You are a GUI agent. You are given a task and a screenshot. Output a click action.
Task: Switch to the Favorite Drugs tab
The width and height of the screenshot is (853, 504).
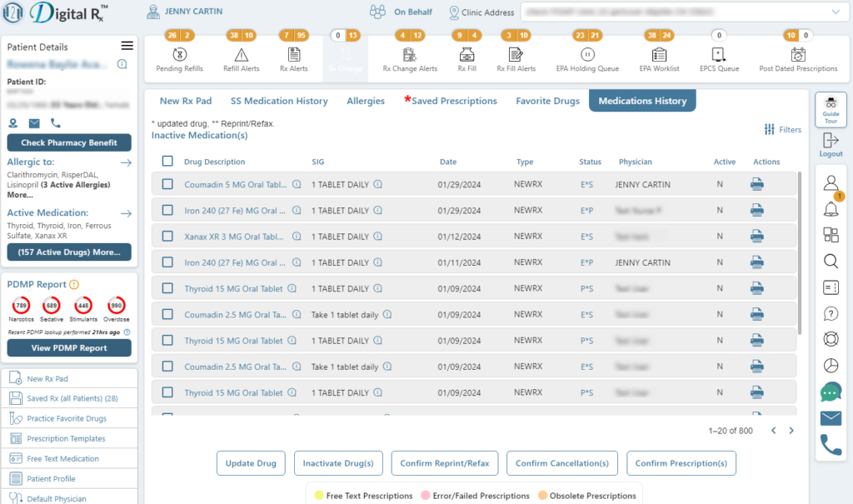coord(547,101)
